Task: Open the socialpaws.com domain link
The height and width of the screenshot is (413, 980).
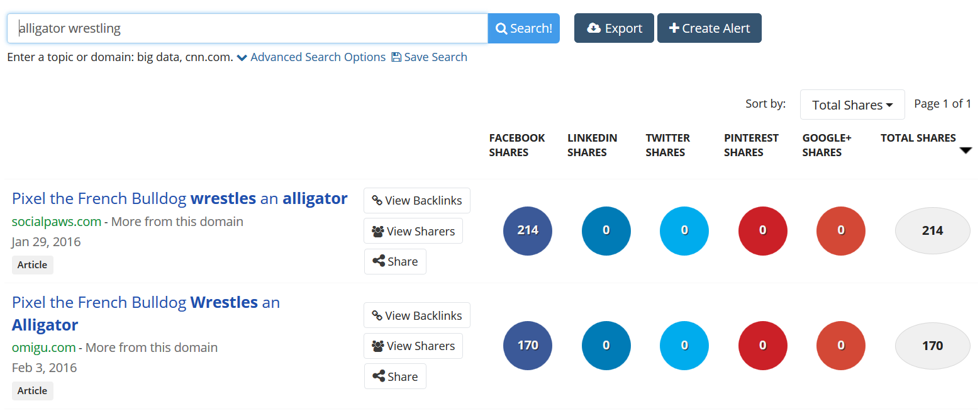Action: [x=57, y=222]
